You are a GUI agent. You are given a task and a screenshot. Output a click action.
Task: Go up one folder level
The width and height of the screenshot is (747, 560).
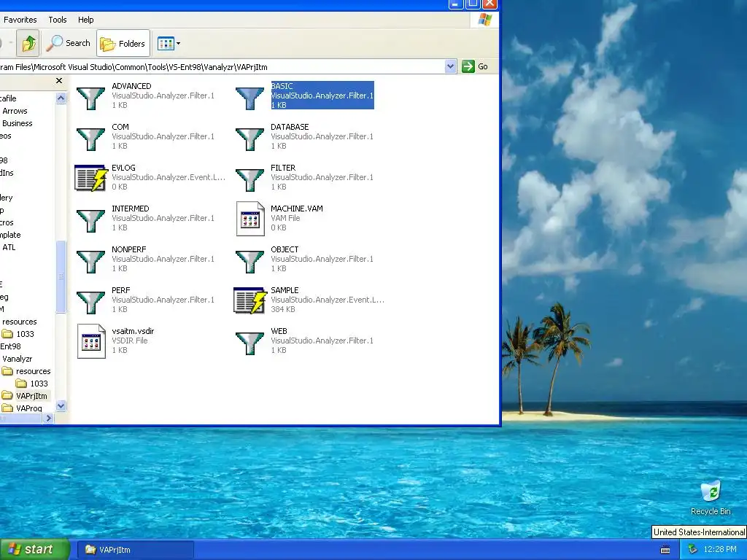[x=28, y=43]
